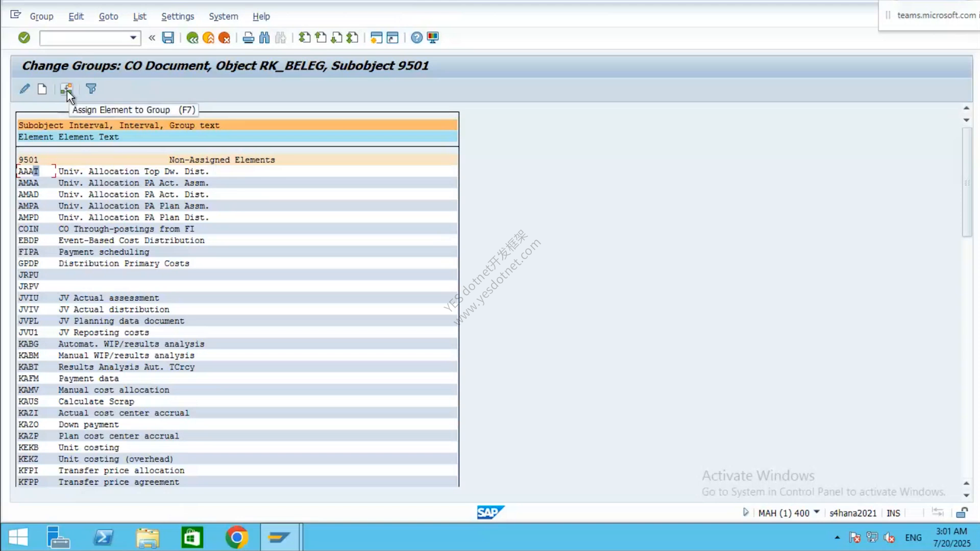Print using the printer icon
980x551 pixels.
248,38
